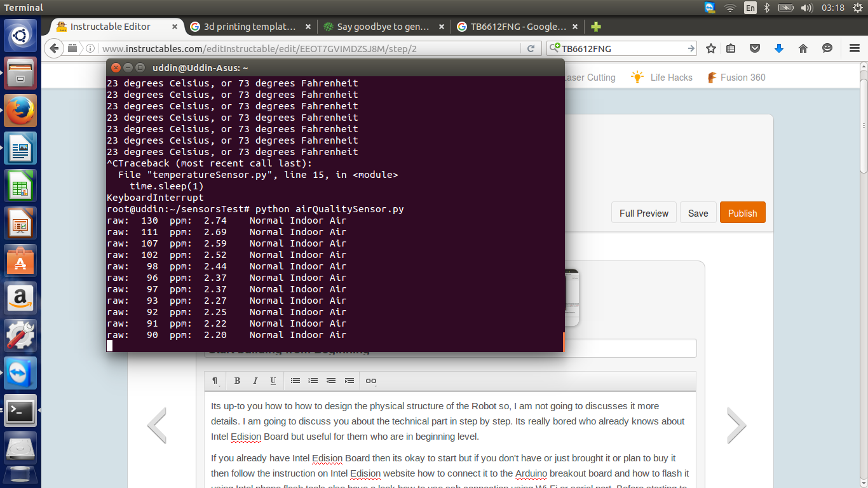
Task: Open the paragraph format dropdown
Action: 216,381
